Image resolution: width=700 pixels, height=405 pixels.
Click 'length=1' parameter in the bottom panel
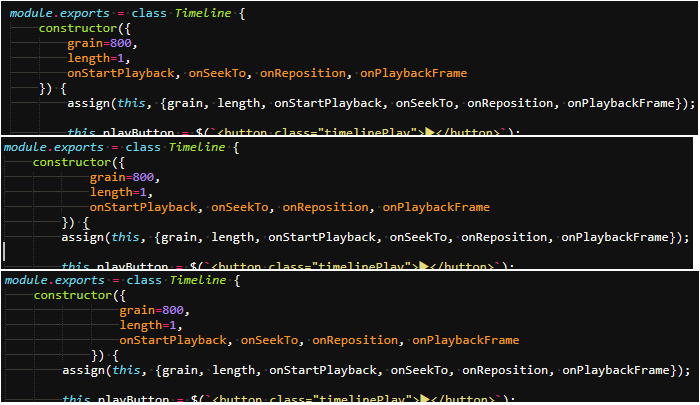click(x=149, y=325)
